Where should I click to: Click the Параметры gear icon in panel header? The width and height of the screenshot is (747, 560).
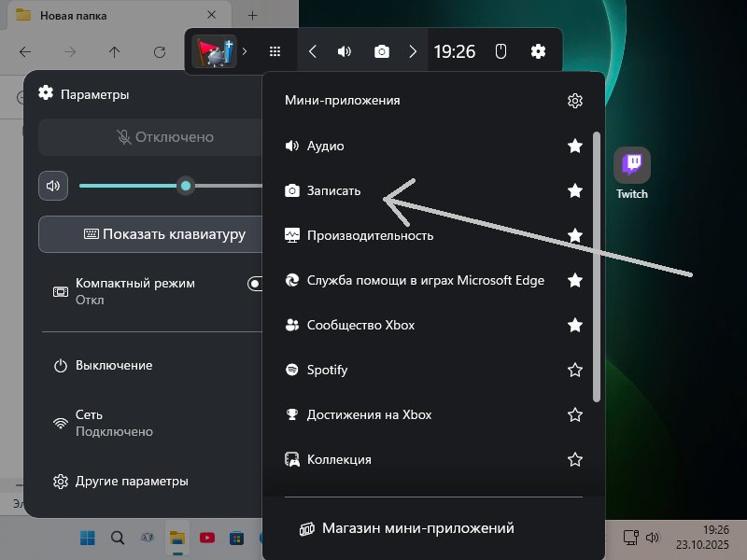46,93
